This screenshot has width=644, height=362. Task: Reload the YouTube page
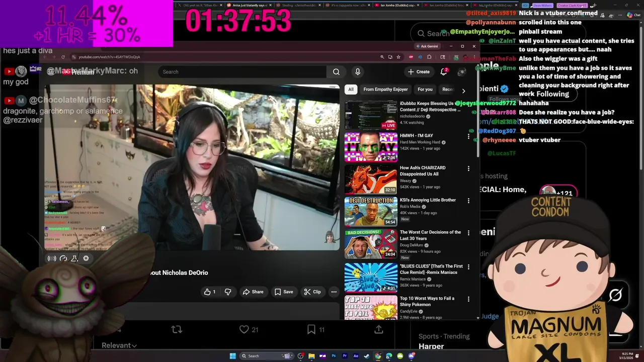click(63, 57)
